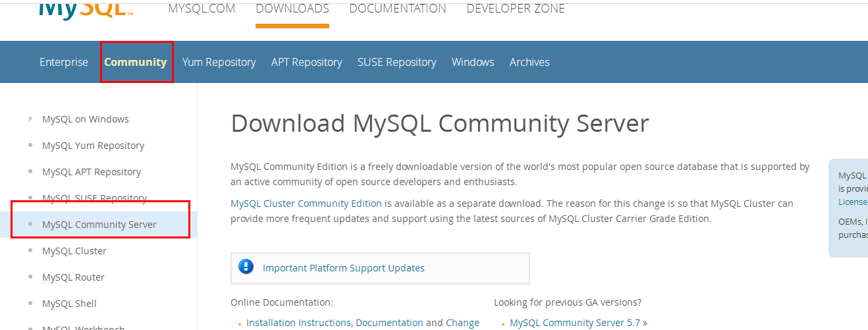Open MySQL Shell sidebar link
The width and height of the screenshot is (868, 330).
(x=70, y=304)
